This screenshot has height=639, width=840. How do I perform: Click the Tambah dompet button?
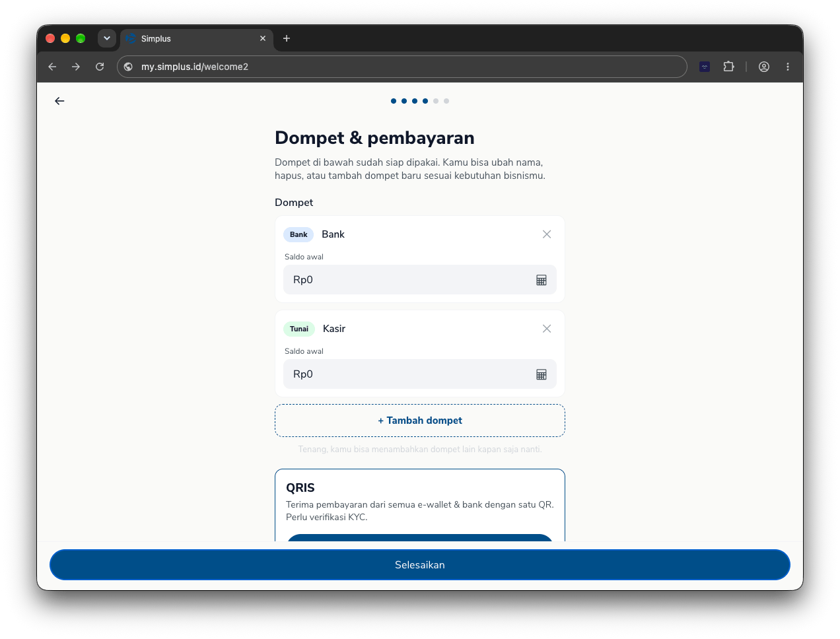click(420, 420)
